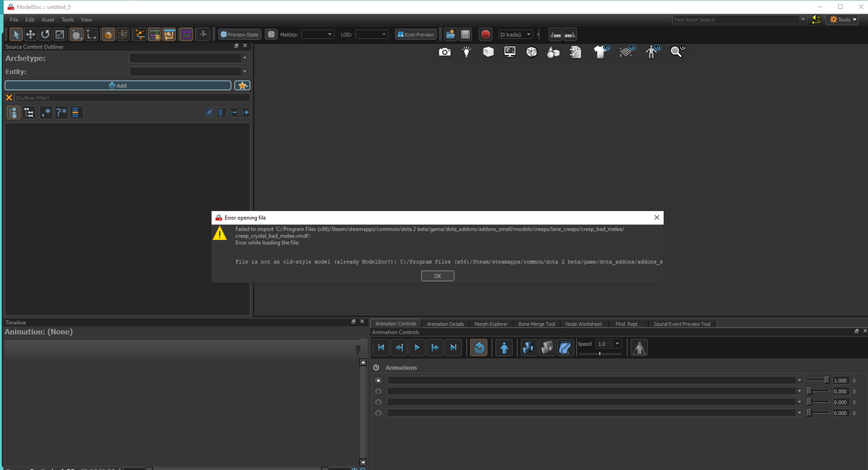
Task: Click the cone and sphere shapes icon
Action: pos(553,52)
